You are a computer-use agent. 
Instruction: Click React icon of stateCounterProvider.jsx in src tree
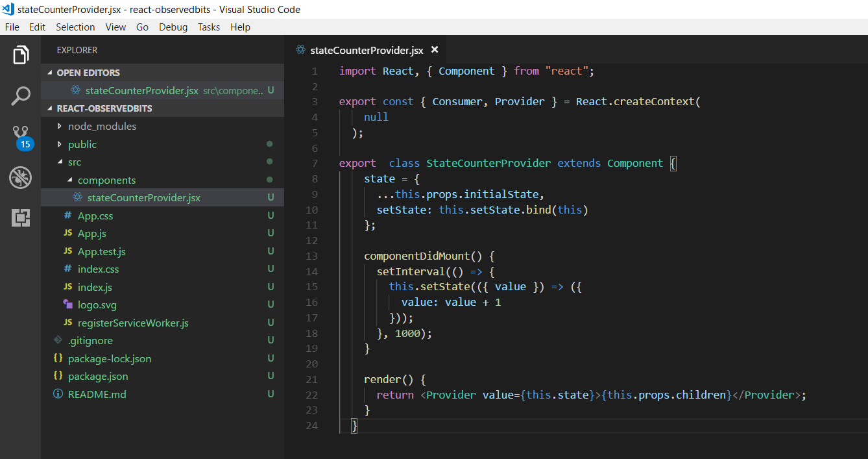(x=77, y=197)
